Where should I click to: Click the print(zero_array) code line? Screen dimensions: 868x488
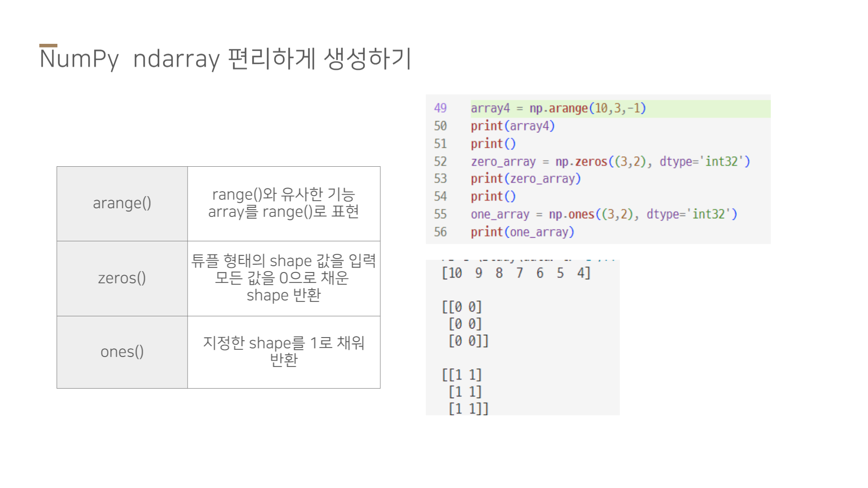pos(525,179)
